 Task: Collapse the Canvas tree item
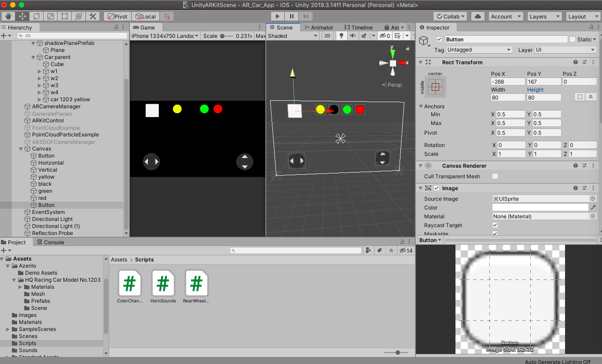[x=21, y=149]
